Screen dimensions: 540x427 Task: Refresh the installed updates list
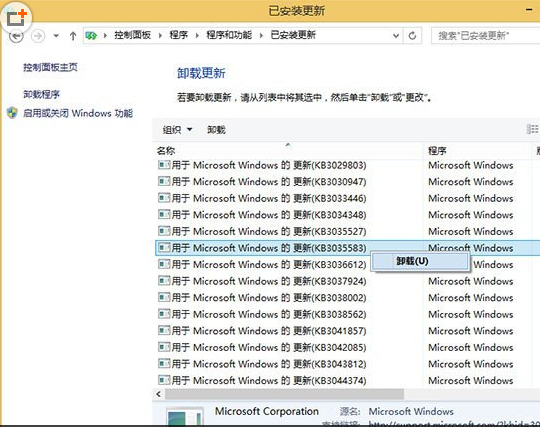412,35
